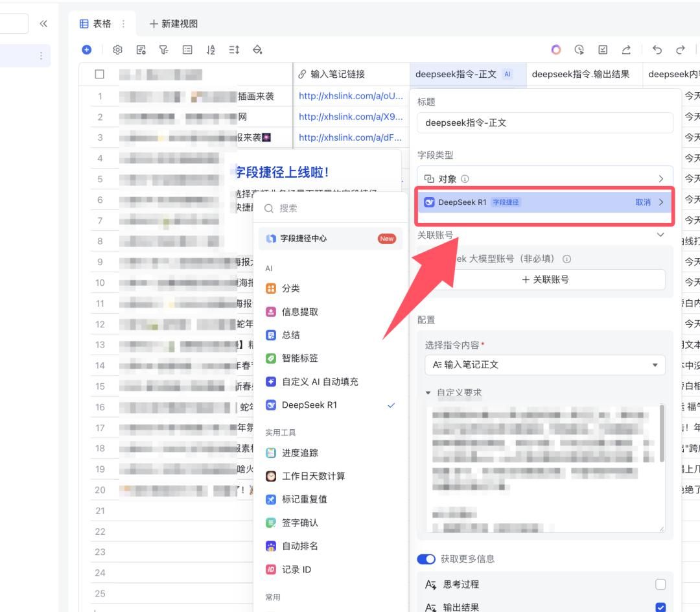Open the AI assistant ring icon

(x=556, y=49)
